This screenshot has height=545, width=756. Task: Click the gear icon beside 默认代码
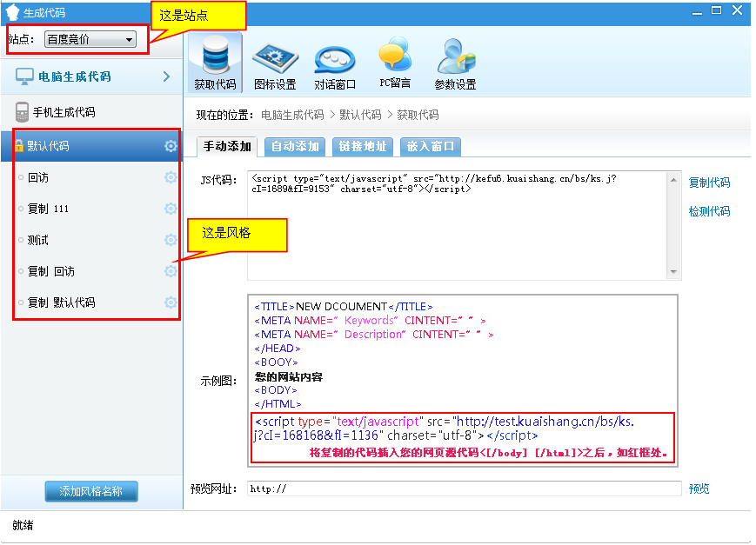[171, 146]
